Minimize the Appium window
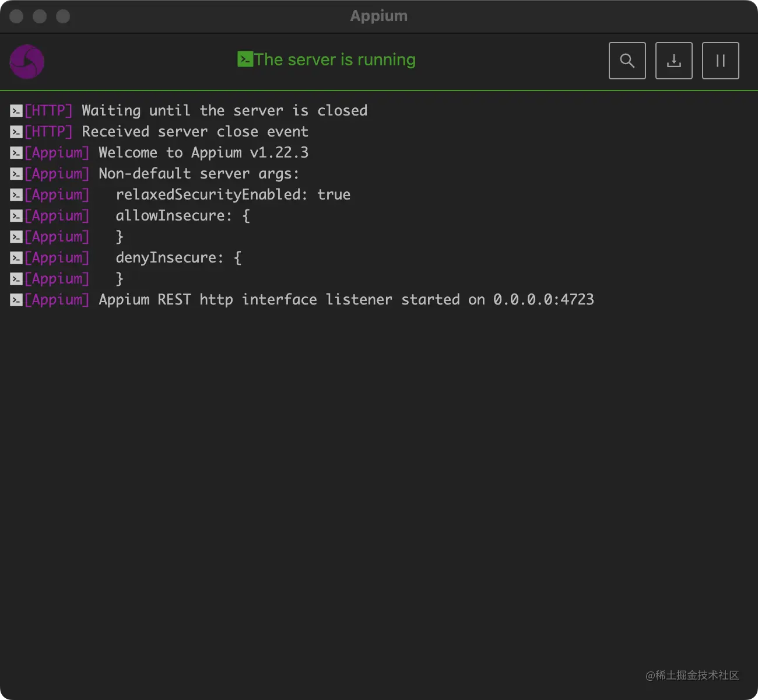 point(40,16)
